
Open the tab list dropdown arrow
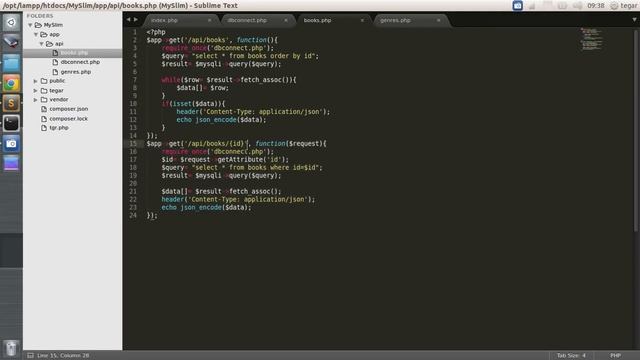(x=634, y=19)
